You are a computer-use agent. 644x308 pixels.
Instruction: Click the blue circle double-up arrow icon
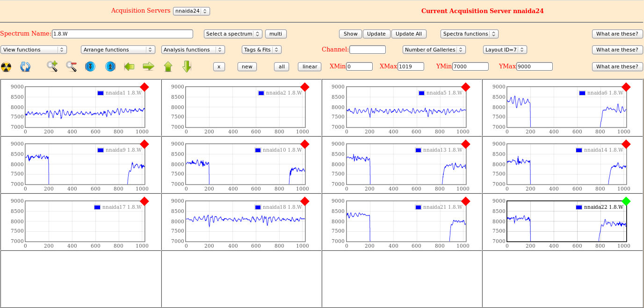[x=110, y=66]
